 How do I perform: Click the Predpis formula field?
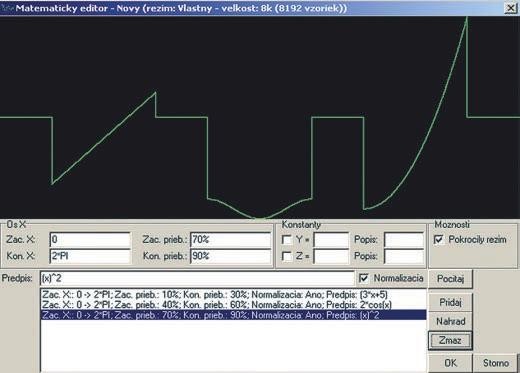(197, 278)
